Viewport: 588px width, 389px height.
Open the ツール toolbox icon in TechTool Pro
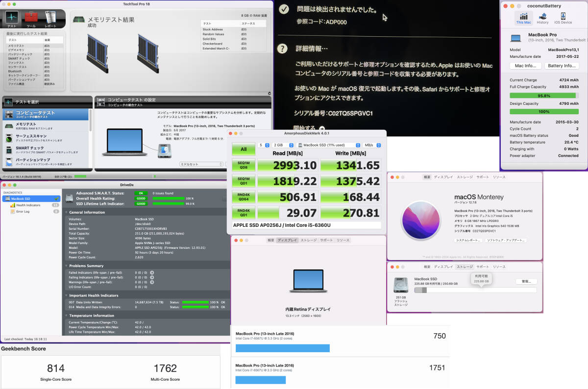click(x=31, y=18)
